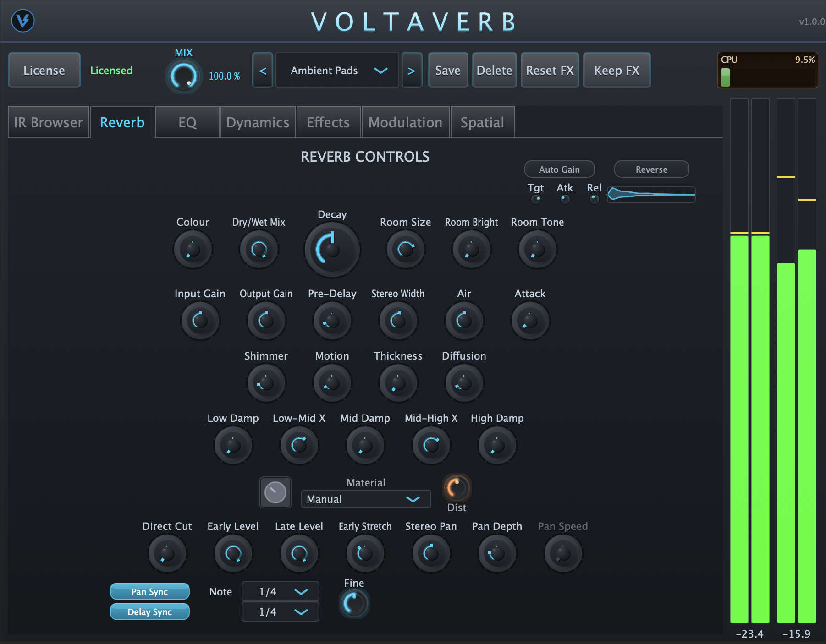
Task: Click the Early Level knob
Action: point(233,553)
